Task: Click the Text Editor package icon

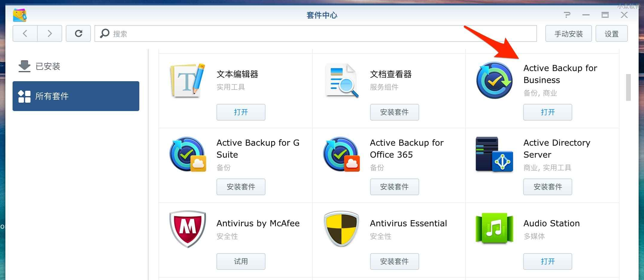Action: pyautogui.click(x=187, y=80)
